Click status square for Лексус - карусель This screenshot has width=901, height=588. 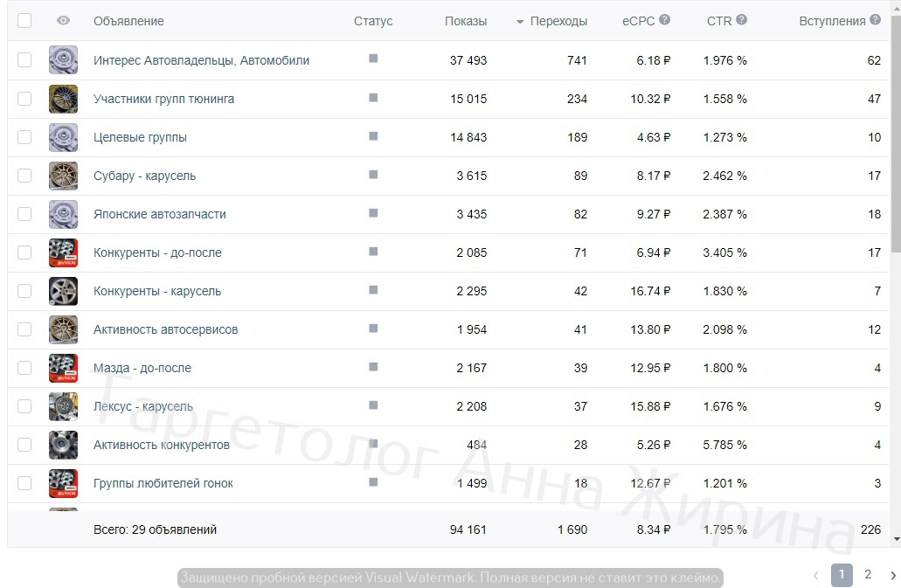click(373, 405)
